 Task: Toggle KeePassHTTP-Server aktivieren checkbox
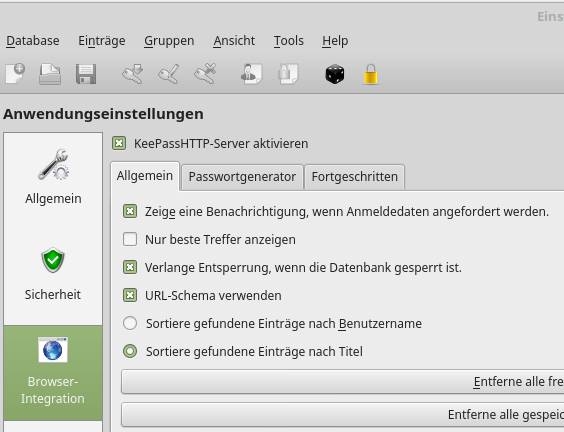[x=119, y=143]
